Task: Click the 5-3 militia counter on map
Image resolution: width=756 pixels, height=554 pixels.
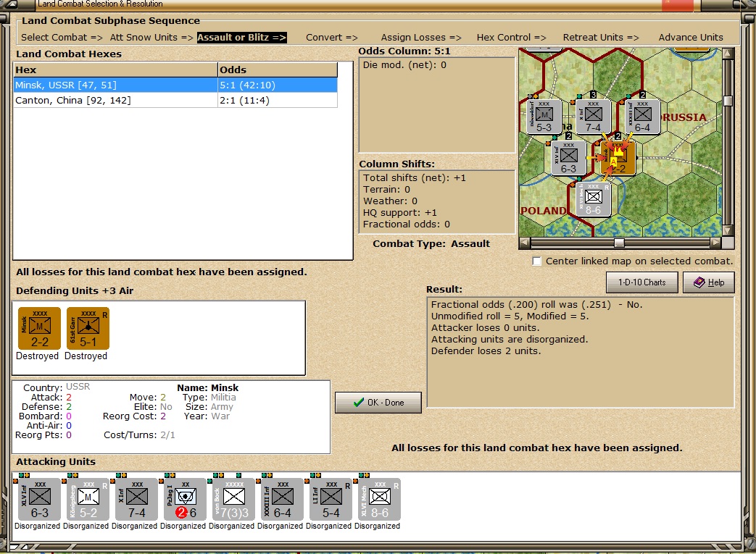Action: click(544, 117)
